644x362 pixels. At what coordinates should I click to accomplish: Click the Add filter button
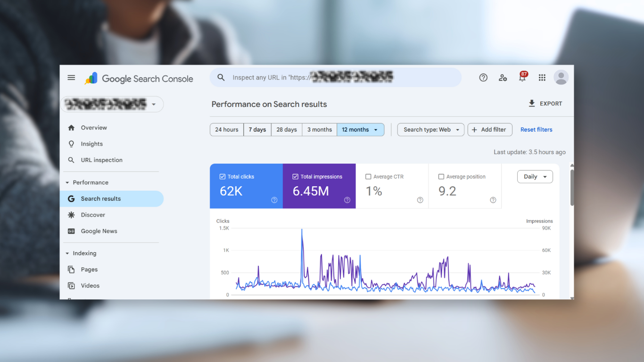click(x=490, y=130)
